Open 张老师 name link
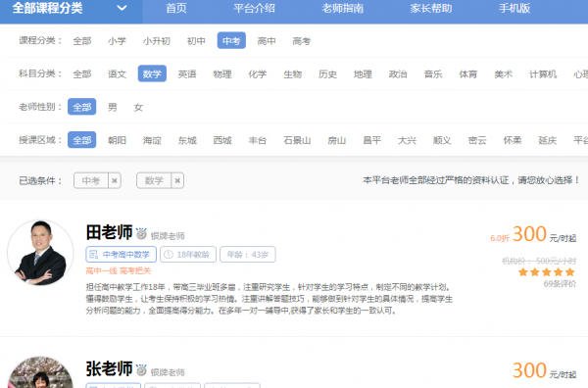This screenshot has height=388, width=588. pos(109,368)
